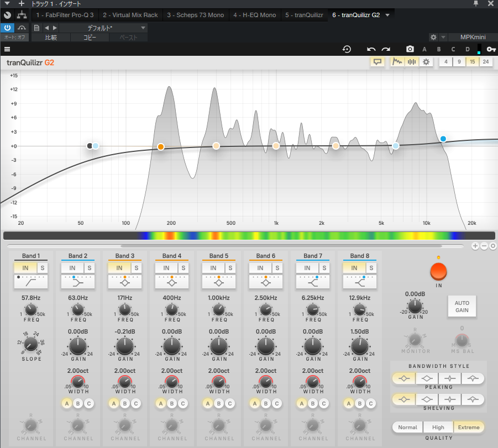
Task: Switch to Virtual Mix Rack tab
Action: tap(130, 15)
